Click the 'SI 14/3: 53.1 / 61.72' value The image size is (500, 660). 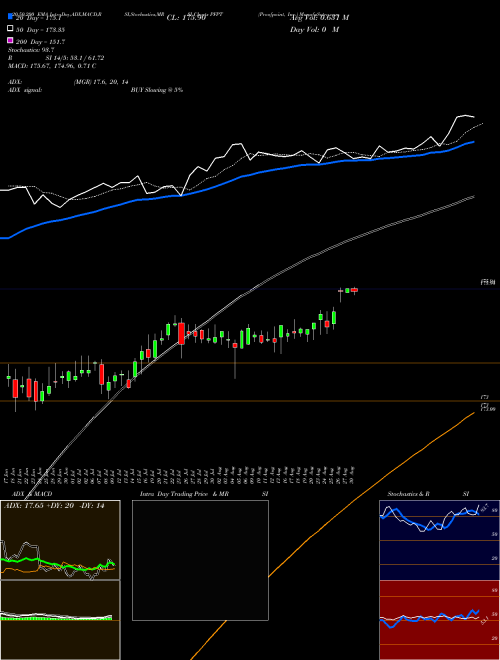[x=74, y=58]
